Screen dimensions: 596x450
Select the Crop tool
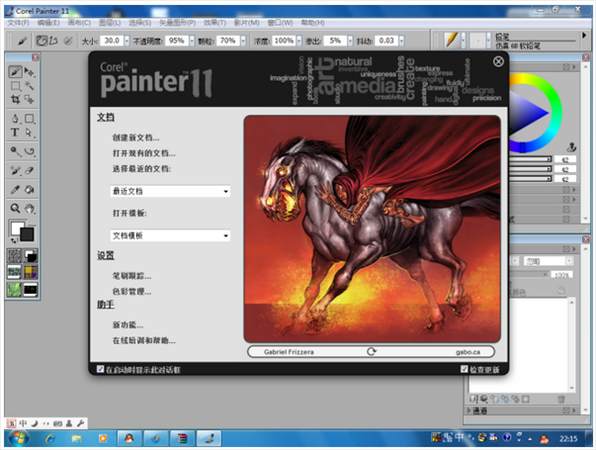pos(15,100)
